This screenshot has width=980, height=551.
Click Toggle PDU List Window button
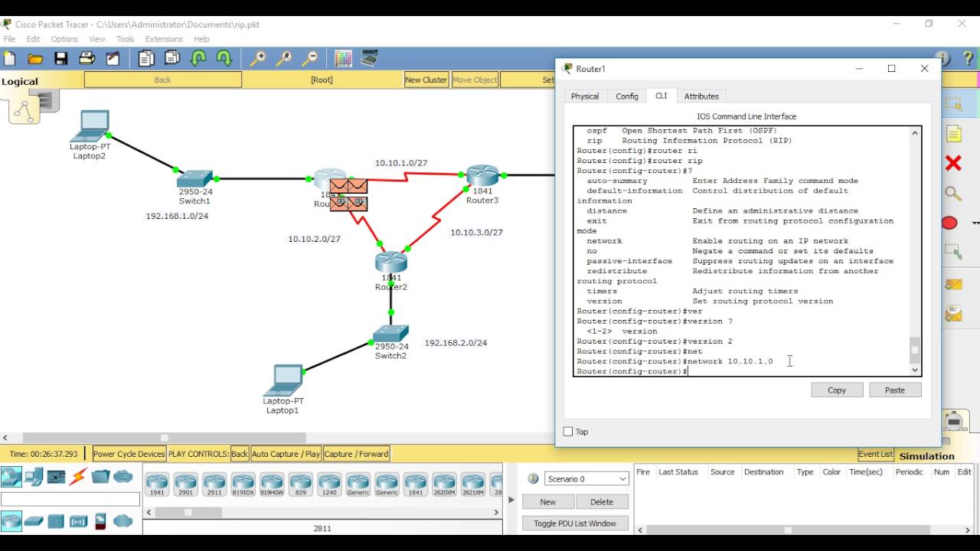pyautogui.click(x=575, y=523)
